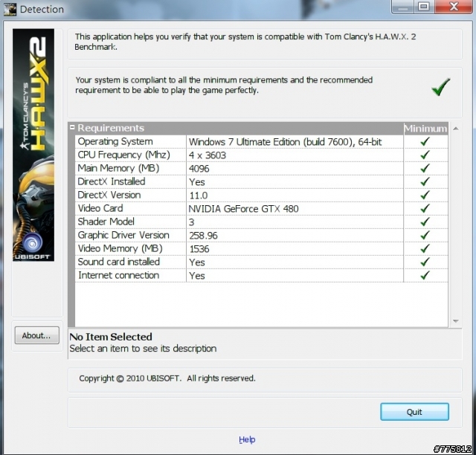The image size is (476, 455).
Task: Click the value 4096
Action: [199, 169]
